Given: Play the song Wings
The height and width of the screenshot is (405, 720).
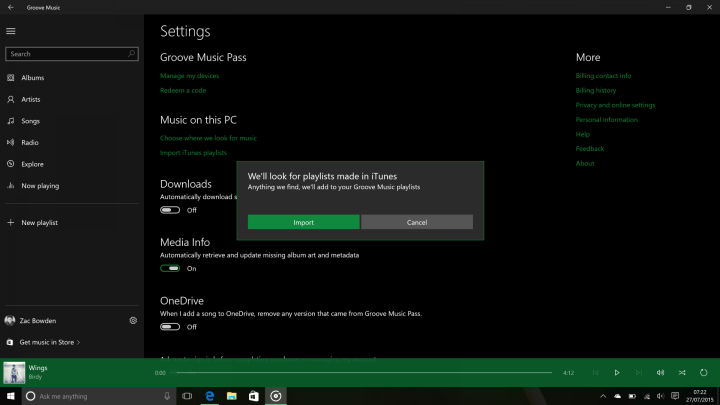Looking at the screenshot, I should 617,372.
